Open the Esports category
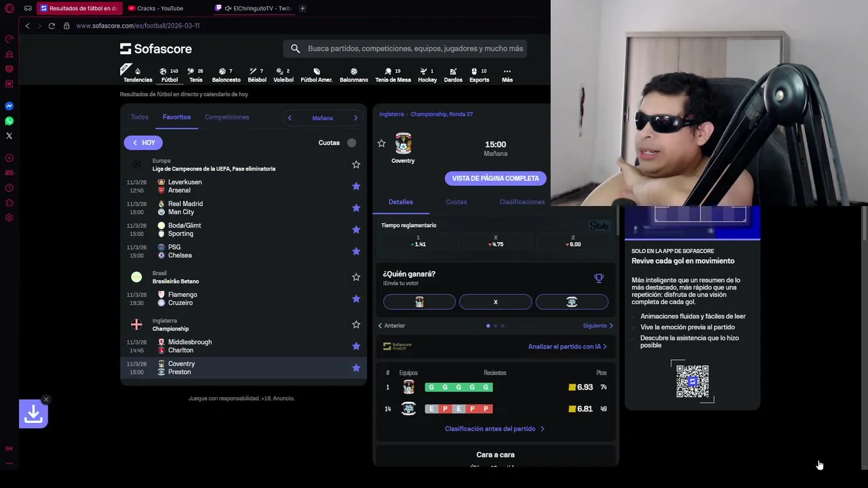 click(479, 75)
